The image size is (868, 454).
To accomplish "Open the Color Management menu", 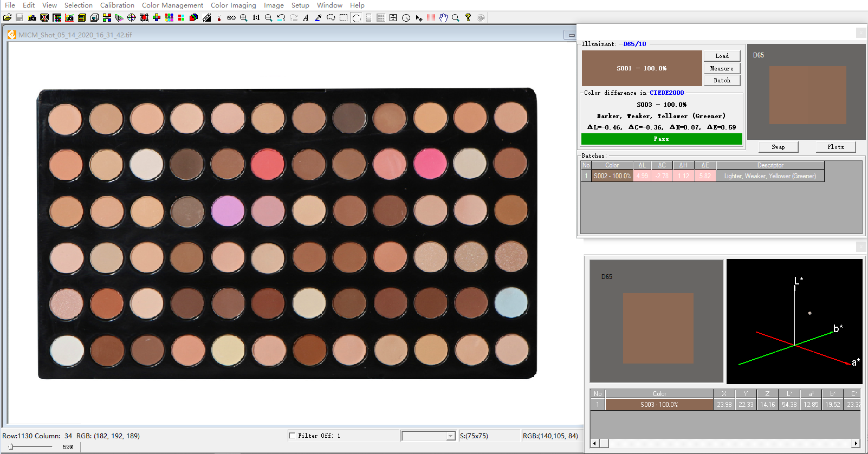I will pyautogui.click(x=172, y=5).
